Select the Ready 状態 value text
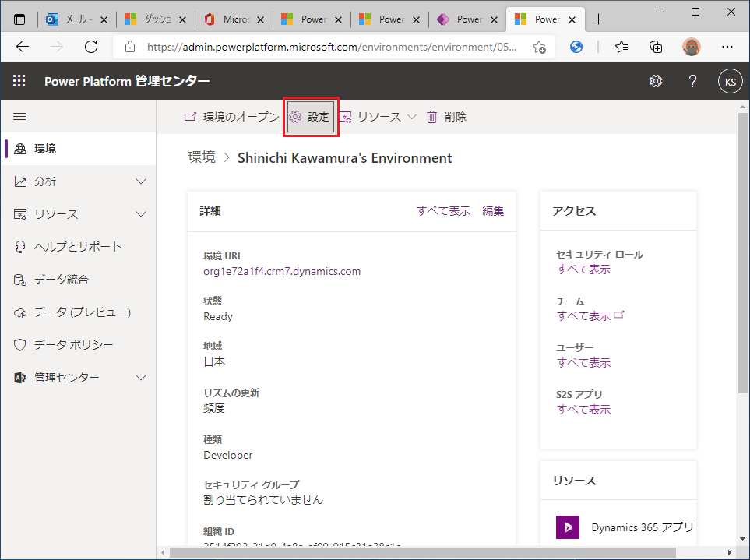 217,316
